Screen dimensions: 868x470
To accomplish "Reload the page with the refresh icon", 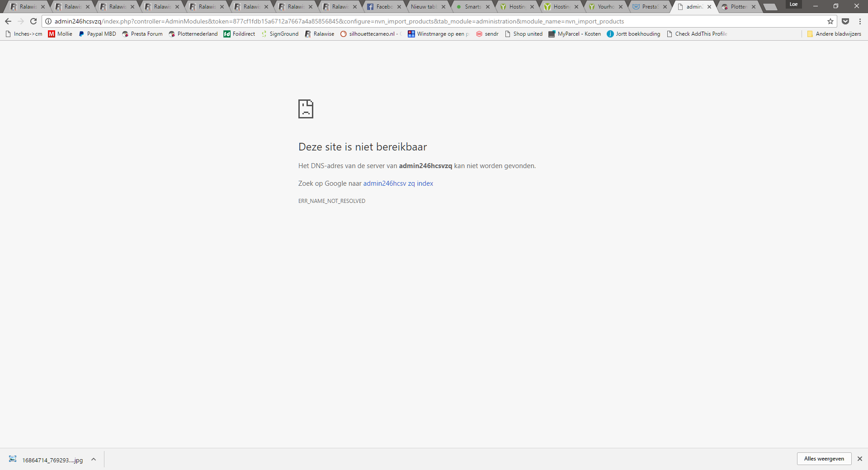I will point(33,21).
